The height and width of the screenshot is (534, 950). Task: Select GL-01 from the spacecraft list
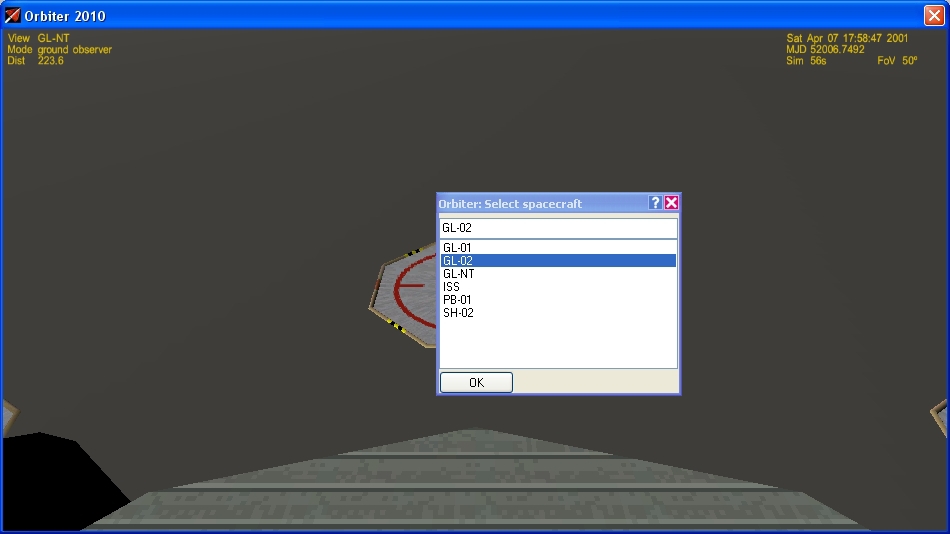(458, 248)
